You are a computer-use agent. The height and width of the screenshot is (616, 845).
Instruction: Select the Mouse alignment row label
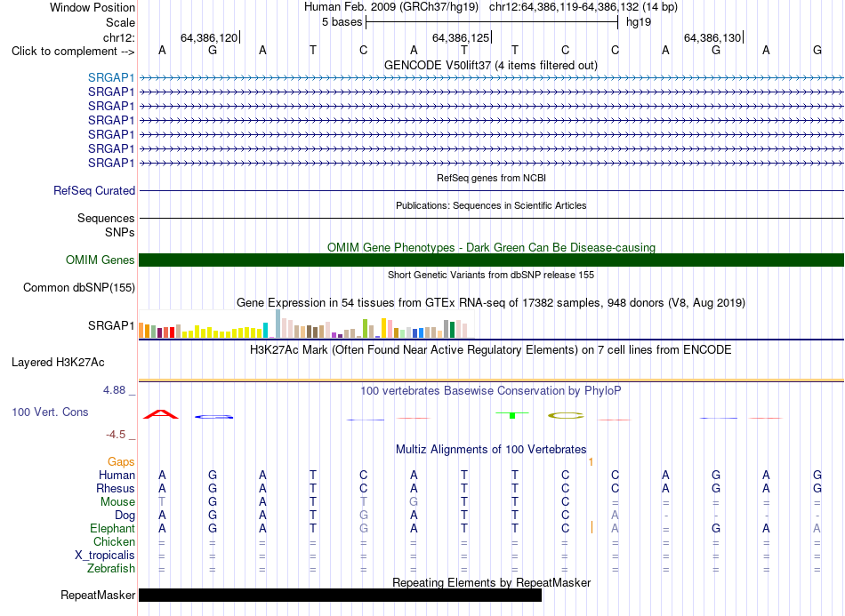[x=117, y=502]
